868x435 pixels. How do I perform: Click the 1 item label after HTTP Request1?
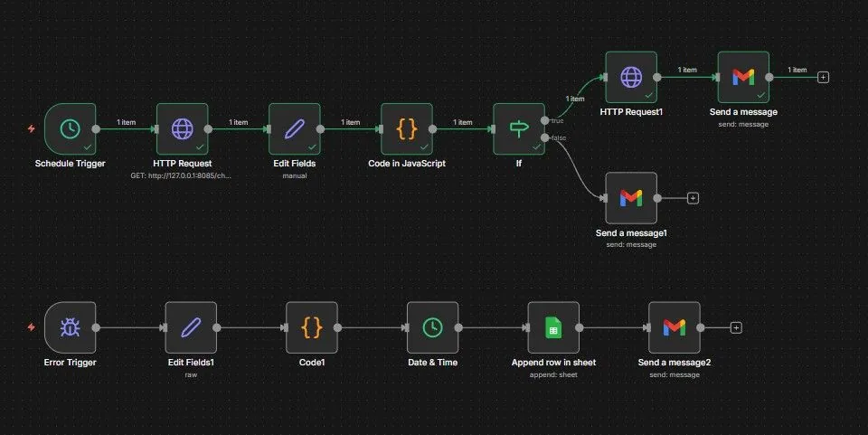(x=687, y=70)
